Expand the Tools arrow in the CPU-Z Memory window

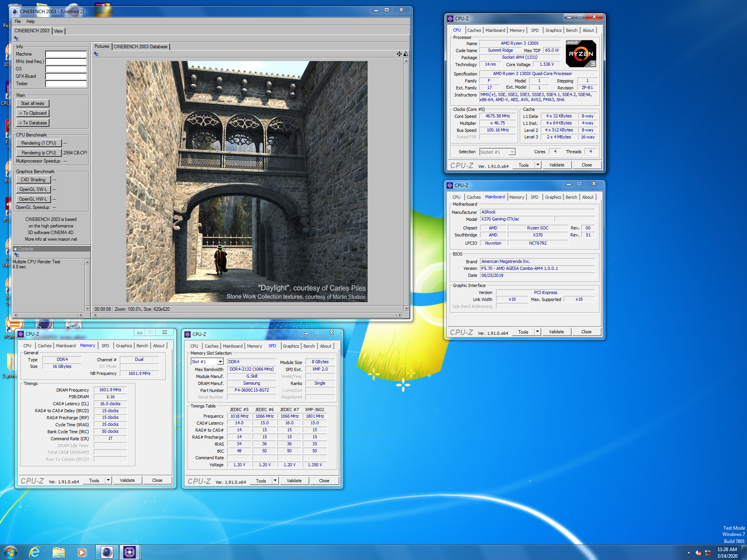108,480
